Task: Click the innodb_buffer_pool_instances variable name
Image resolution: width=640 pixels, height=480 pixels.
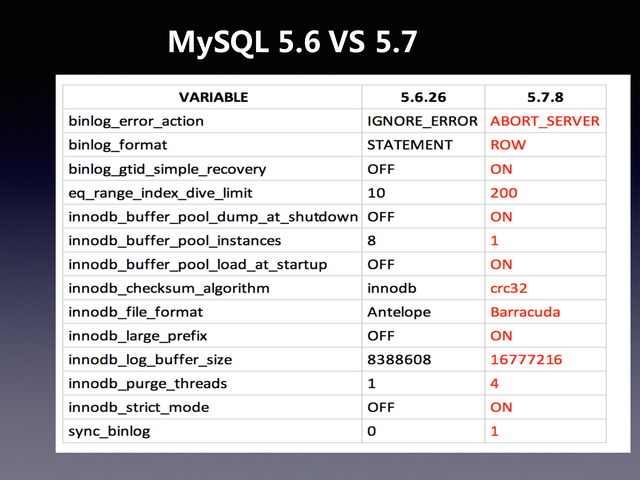Action: (175, 240)
